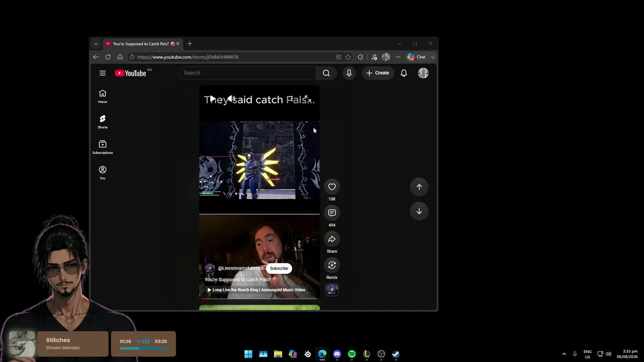Open Home in the YouTube sidebar
The width and height of the screenshot is (644, 362).
[103, 96]
